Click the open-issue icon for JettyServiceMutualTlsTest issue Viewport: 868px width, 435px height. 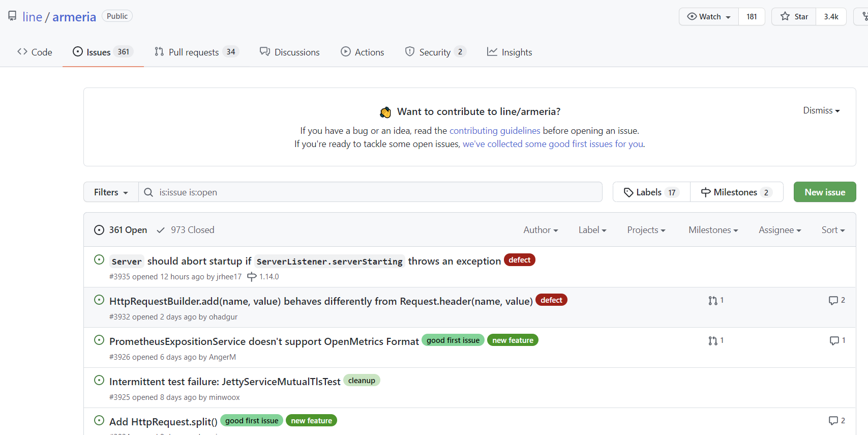[x=99, y=381]
